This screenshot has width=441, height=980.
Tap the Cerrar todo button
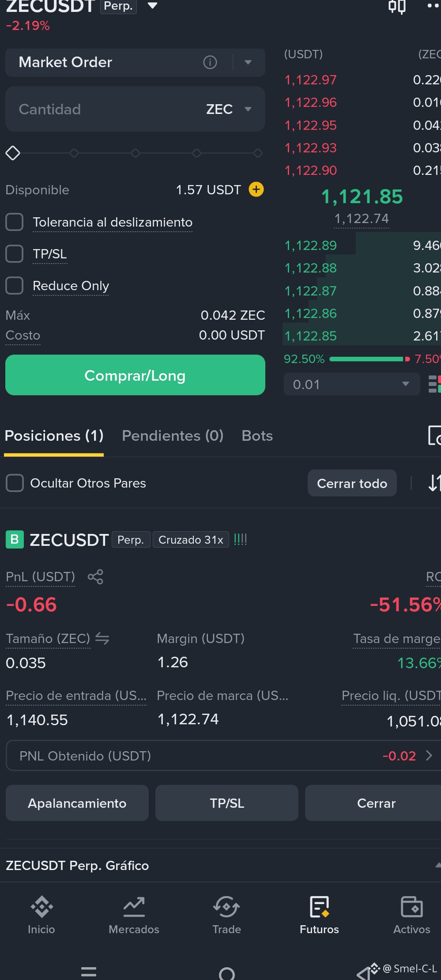coord(352,483)
